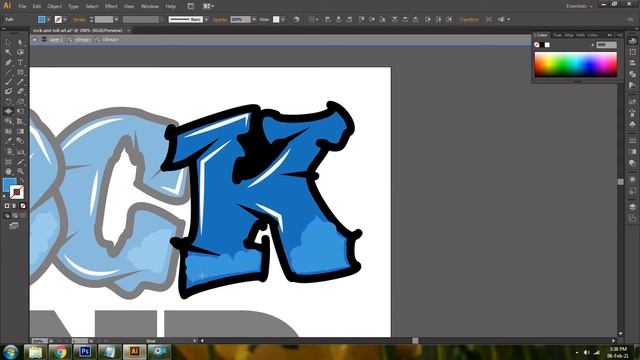Select the Paintbrush tool
Image resolution: width=640 pixels, height=360 pixels.
point(8,82)
